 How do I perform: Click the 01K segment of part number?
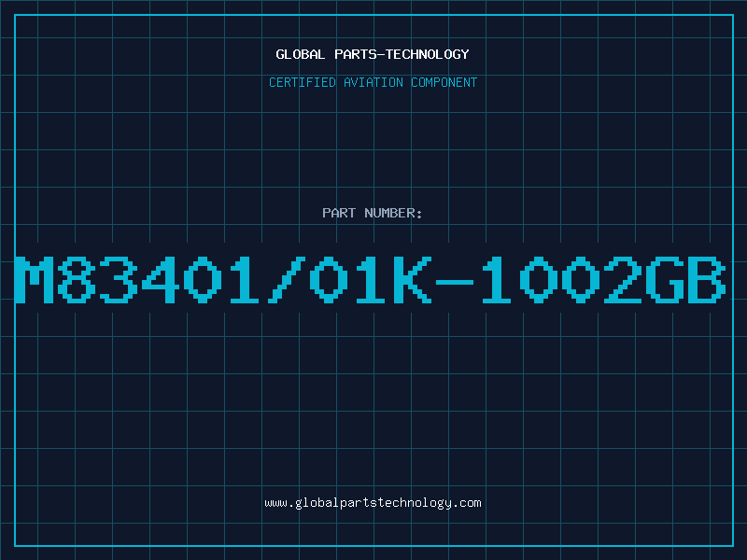370,280
